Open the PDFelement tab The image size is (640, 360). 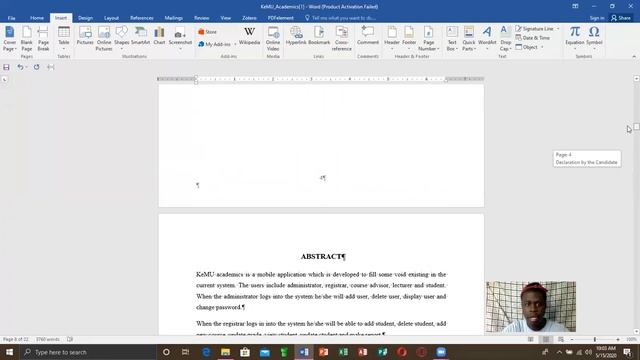tap(280, 18)
